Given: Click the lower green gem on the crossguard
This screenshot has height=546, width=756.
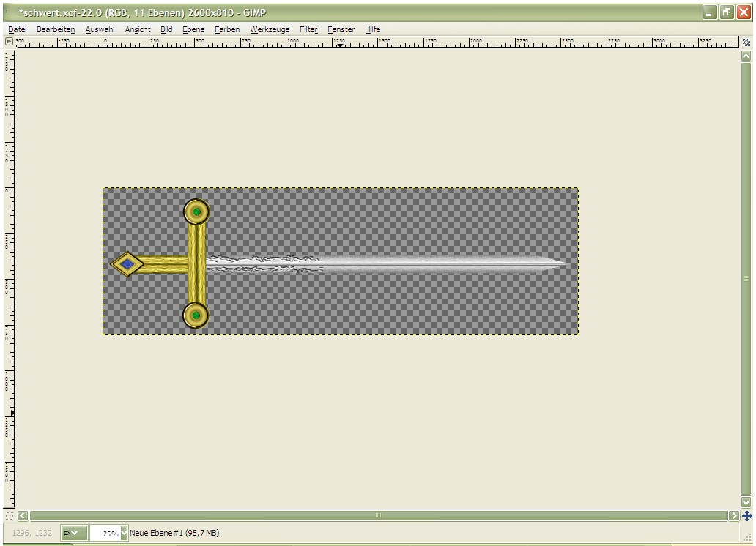Looking at the screenshot, I should click(x=196, y=315).
